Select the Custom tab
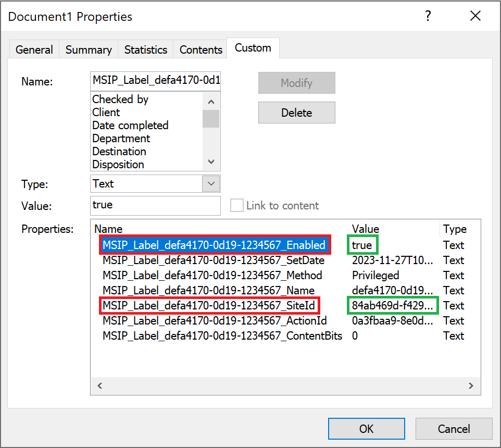The width and height of the screenshot is (501, 448). click(x=253, y=47)
